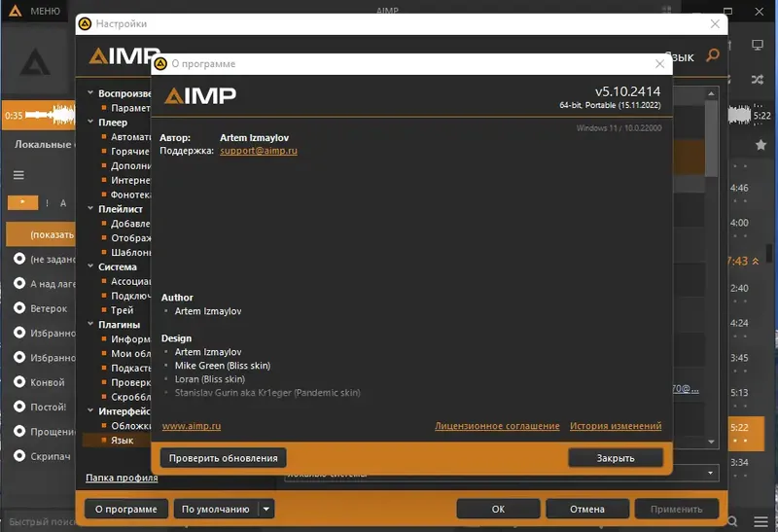Select the Скрипач album entry
Viewport: 778px width, 532px height.
click(51, 456)
